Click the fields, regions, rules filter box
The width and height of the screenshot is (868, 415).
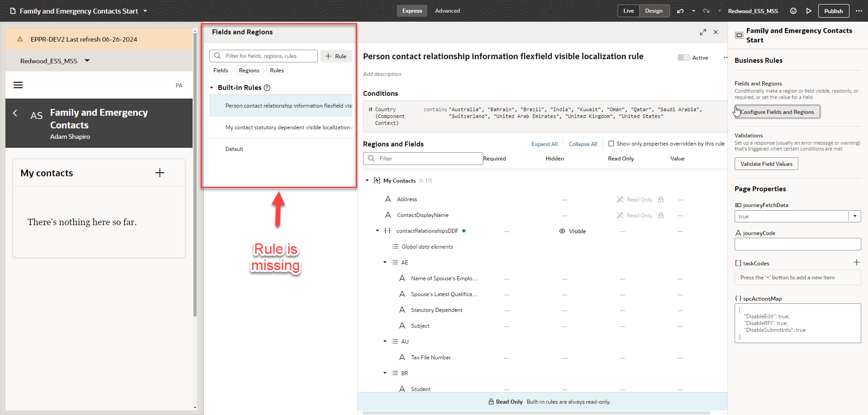pos(264,56)
